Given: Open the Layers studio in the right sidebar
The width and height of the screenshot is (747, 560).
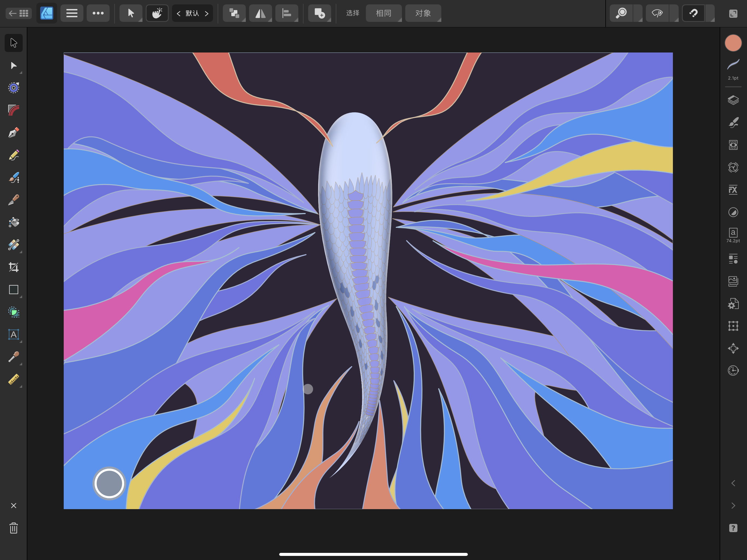Looking at the screenshot, I should point(733,100).
